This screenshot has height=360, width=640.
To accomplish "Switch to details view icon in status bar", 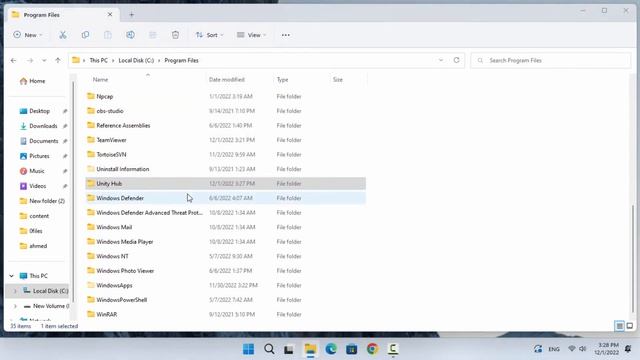I will [x=620, y=326].
